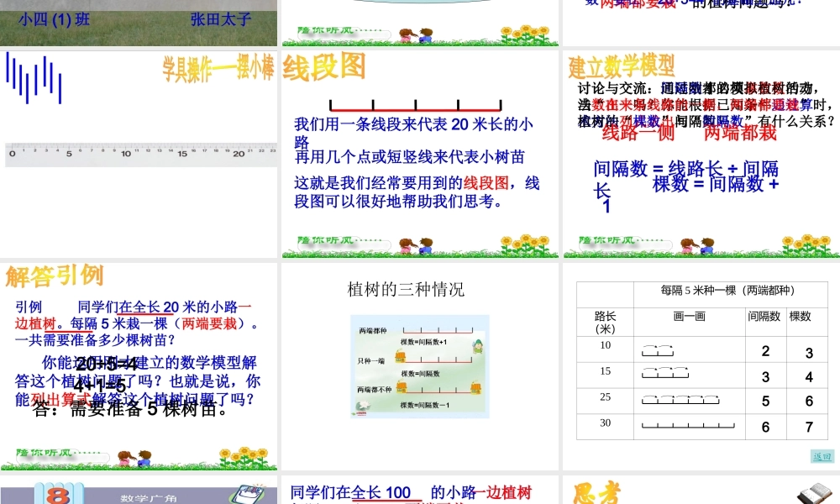This screenshot has width=840, height=504.
Task: Select the 线段图 slide title
Action: tap(322, 66)
